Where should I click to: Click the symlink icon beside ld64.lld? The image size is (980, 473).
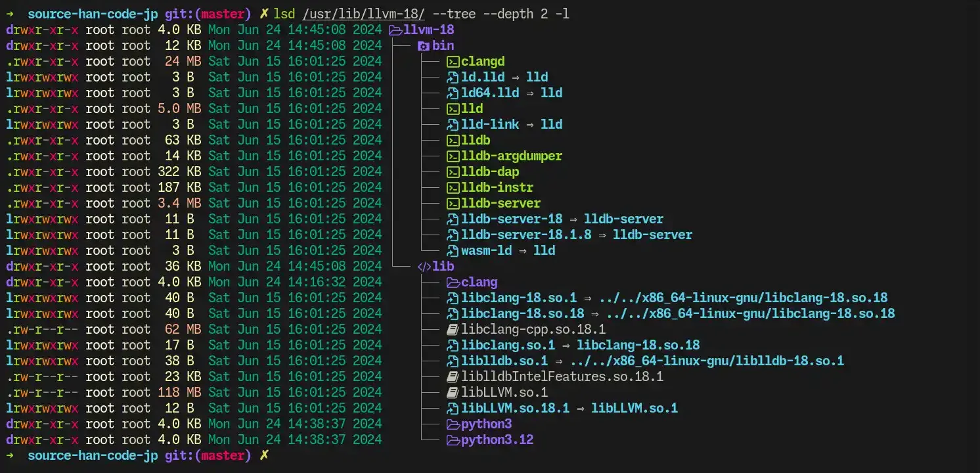pos(453,93)
